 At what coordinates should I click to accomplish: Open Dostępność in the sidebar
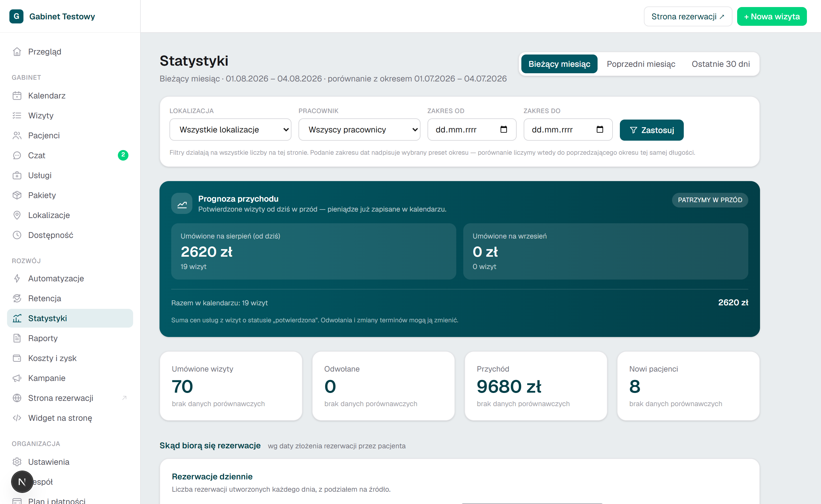point(70,235)
